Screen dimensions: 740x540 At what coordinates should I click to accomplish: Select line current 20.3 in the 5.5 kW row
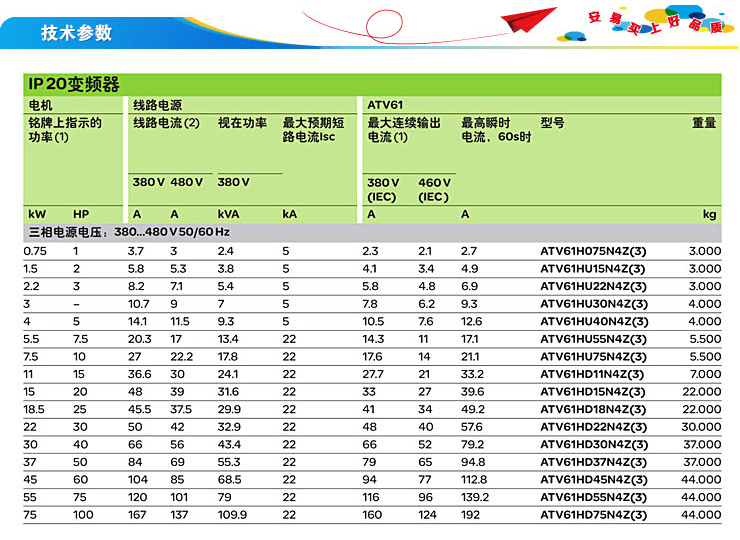pos(139,339)
